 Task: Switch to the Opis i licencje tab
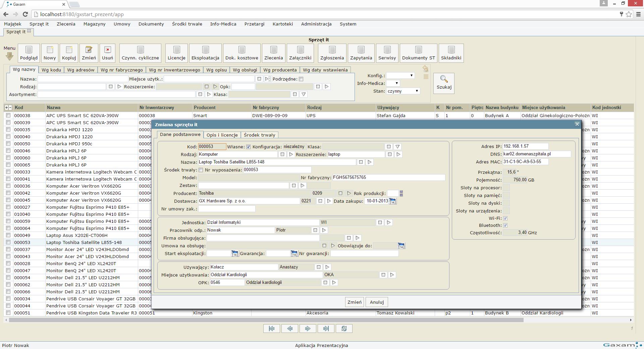coord(222,135)
